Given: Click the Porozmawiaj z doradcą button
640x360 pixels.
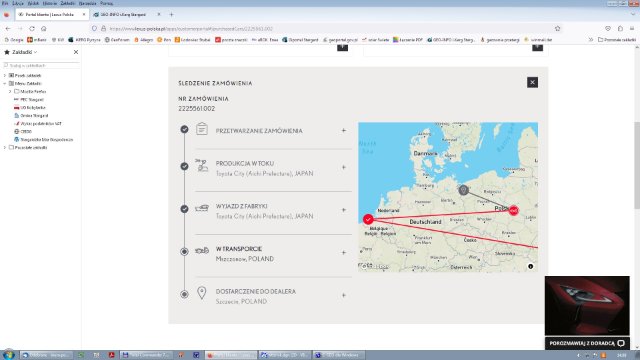Looking at the screenshot, I should point(587,343).
